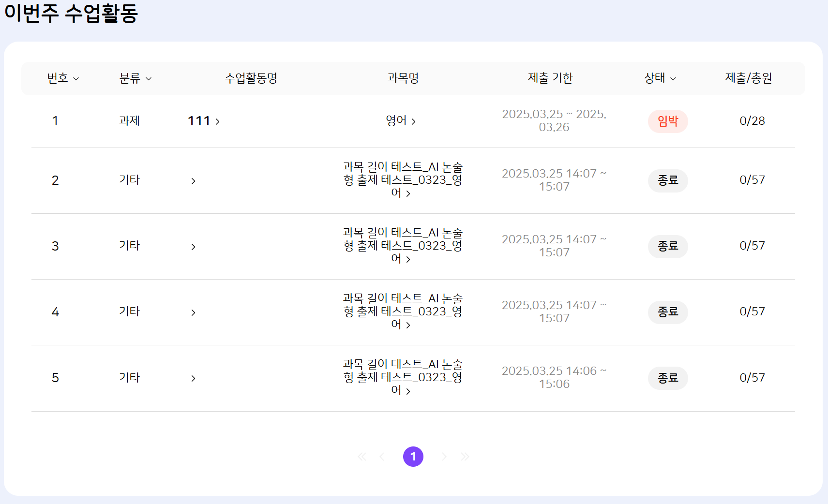The height and width of the screenshot is (504, 828).
Task: Select page 1 in pagination
Action: click(413, 457)
